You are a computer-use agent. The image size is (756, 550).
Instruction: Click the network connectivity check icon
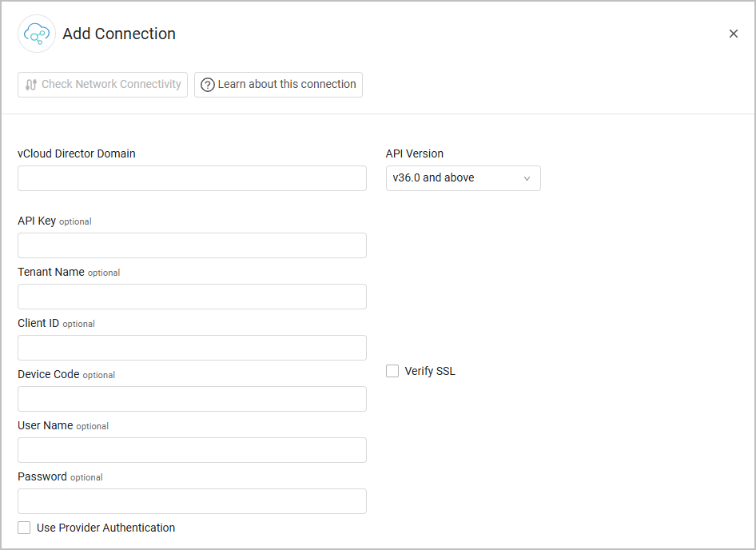click(31, 85)
